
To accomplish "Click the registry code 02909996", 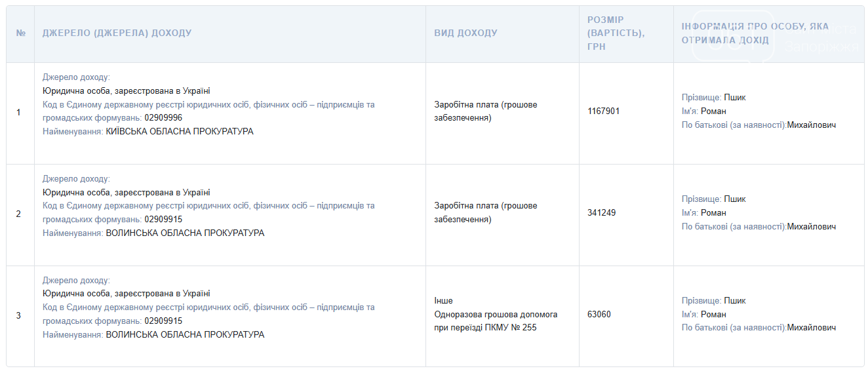I will tap(163, 118).
